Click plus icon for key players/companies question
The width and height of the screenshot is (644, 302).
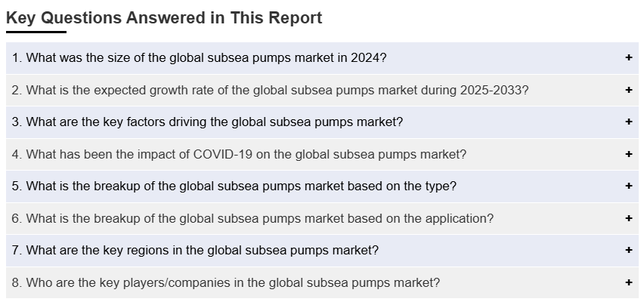coord(628,283)
